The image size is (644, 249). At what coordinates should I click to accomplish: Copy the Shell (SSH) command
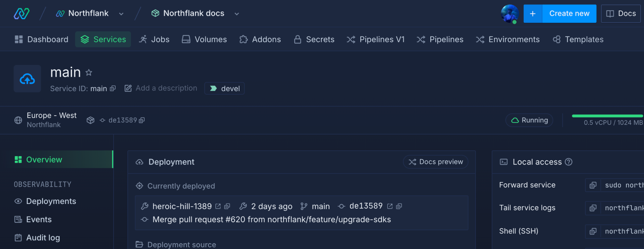point(593,231)
